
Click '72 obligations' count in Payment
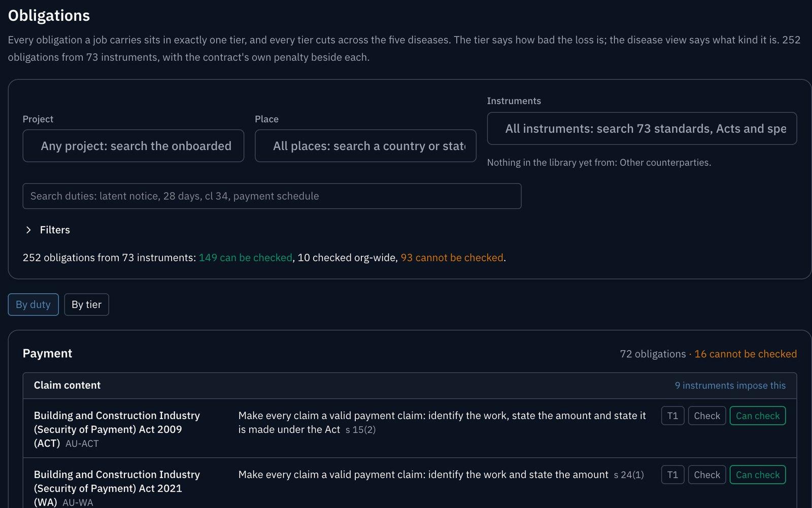653,354
